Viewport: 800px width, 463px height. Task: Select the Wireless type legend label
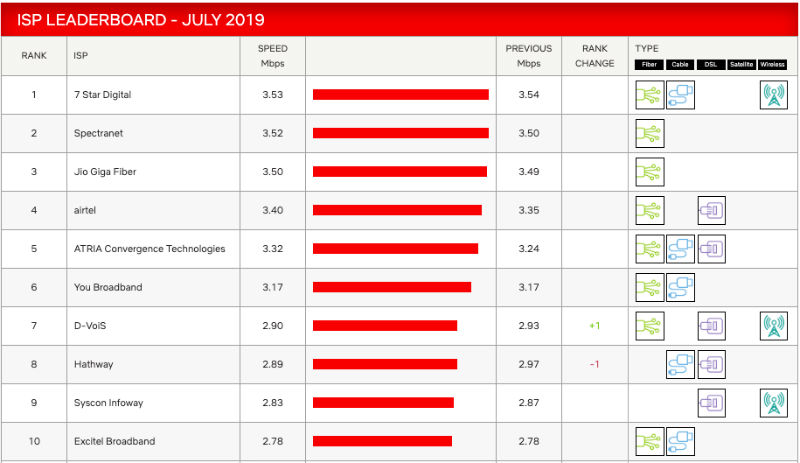click(772, 64)
